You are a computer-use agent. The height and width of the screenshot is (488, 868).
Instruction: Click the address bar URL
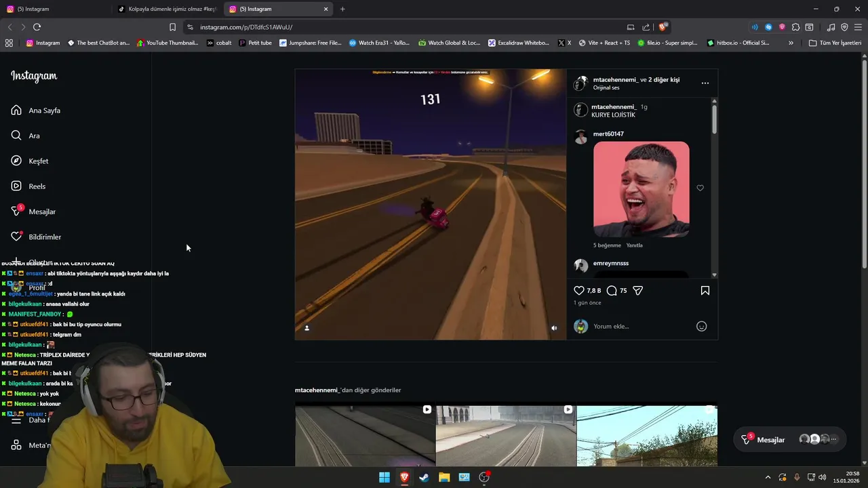pyautogui.click(x=246, y=27)
